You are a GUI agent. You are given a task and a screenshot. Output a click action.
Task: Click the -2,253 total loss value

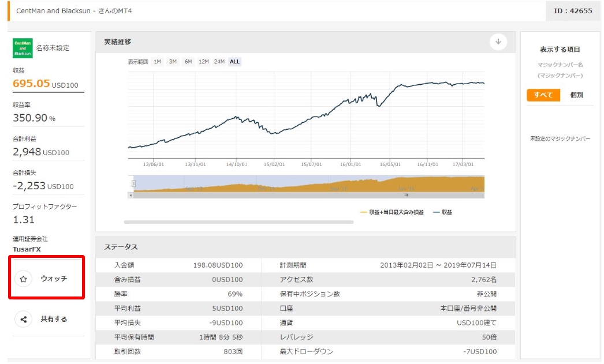pyautogui.click(x=29, y=186)
